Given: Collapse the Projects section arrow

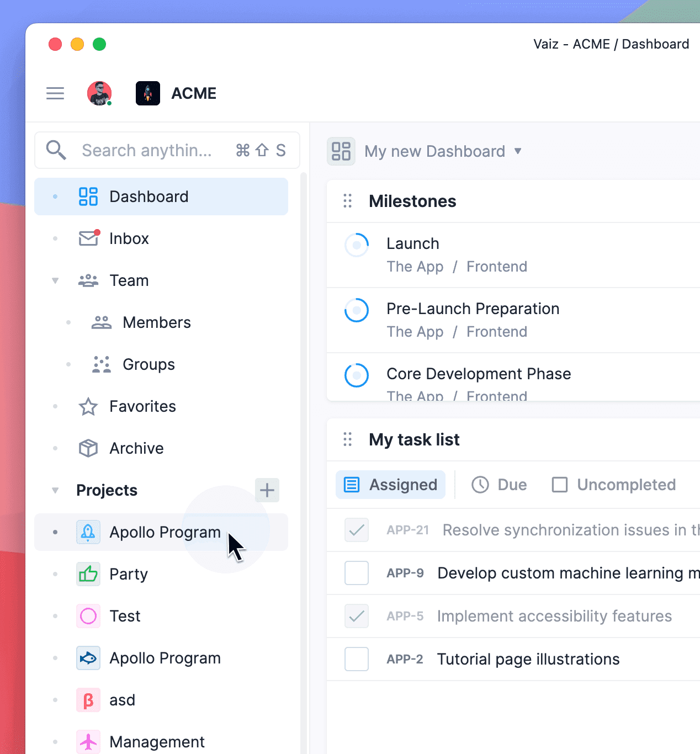Looking at the screenshot, I should point(55,490).
